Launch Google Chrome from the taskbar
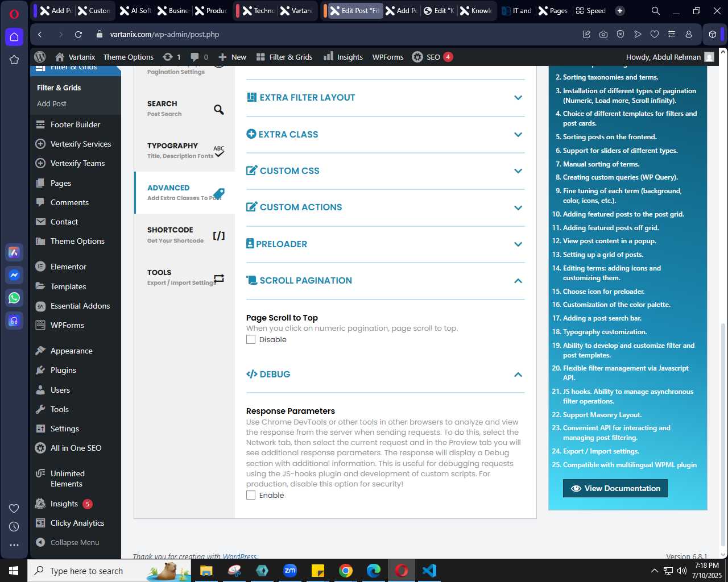The height and width of the screenshot is (582, 728). pyautogui.click(x=346, y=571)
